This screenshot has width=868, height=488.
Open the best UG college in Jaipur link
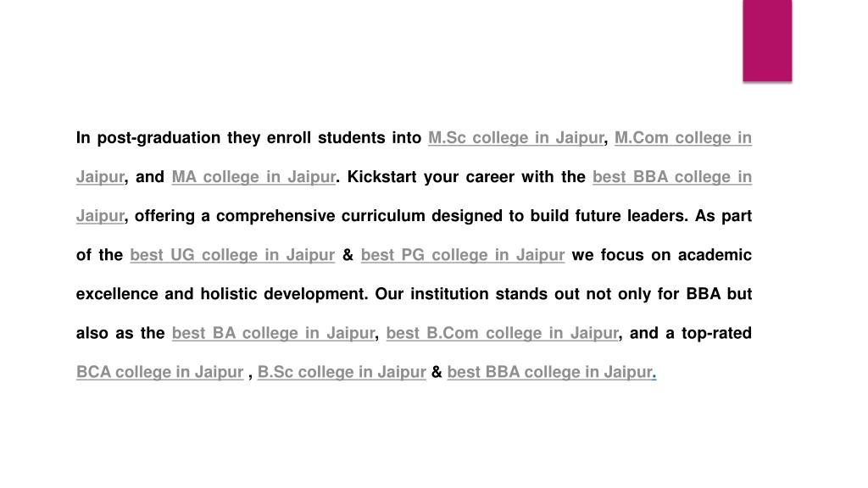232,255
